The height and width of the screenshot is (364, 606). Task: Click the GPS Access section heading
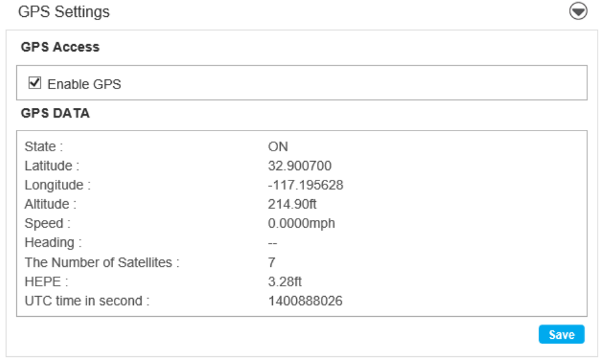(60, 47)
